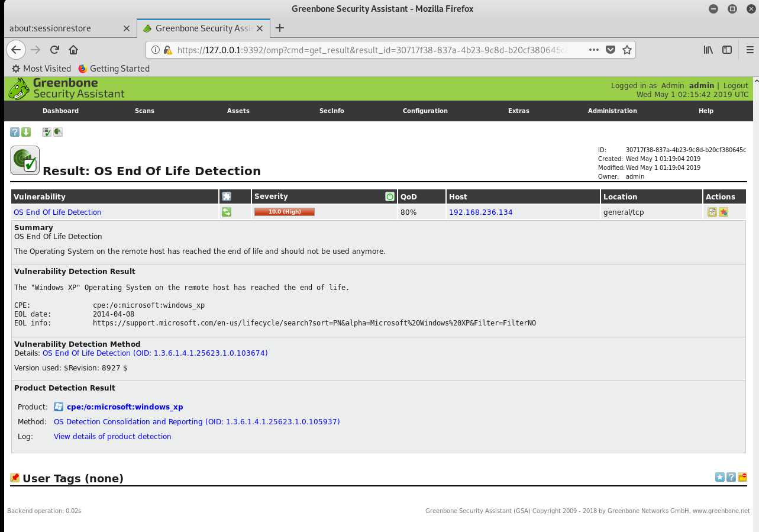Open the corresponding report icon
Viewport: 759px width, 532px height.
pos(58,132)
